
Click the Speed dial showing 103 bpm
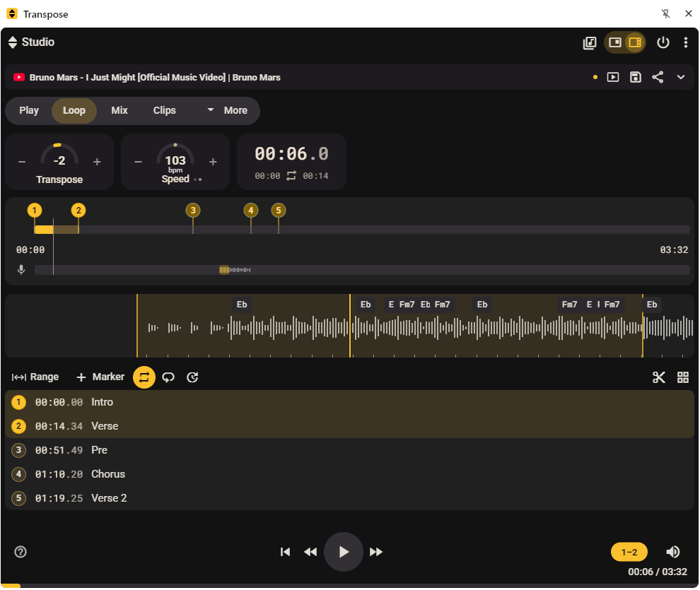point(175,158)
